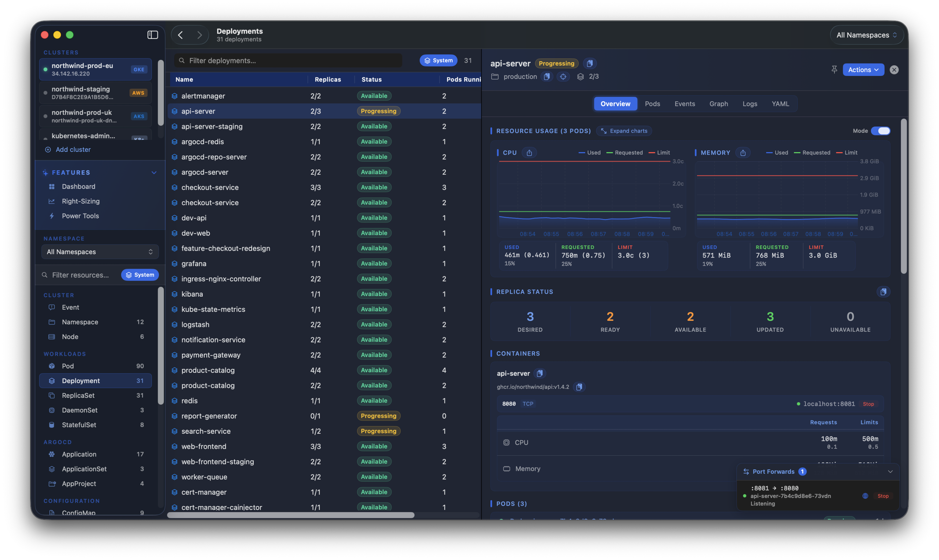Select the payment-gateway deployment row

pos(324,355)
